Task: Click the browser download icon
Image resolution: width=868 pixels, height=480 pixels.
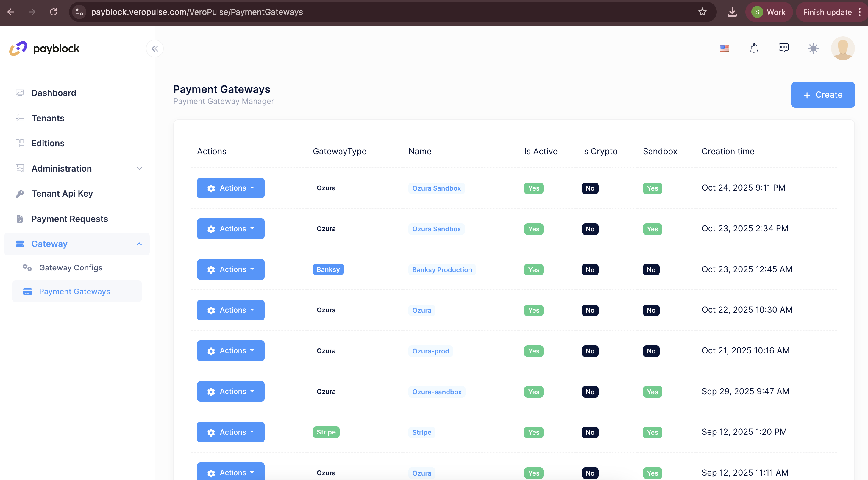Action: pyautogui.click(x=732, y=12)
